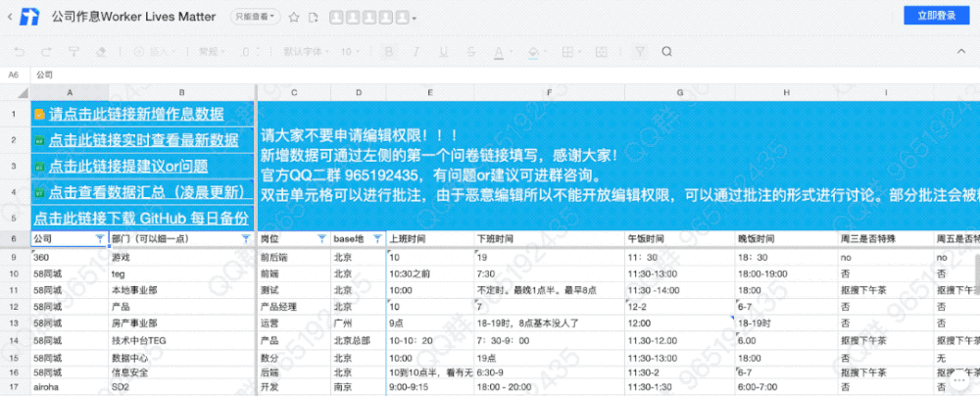Select row 9 header

[x=15, y=257]
